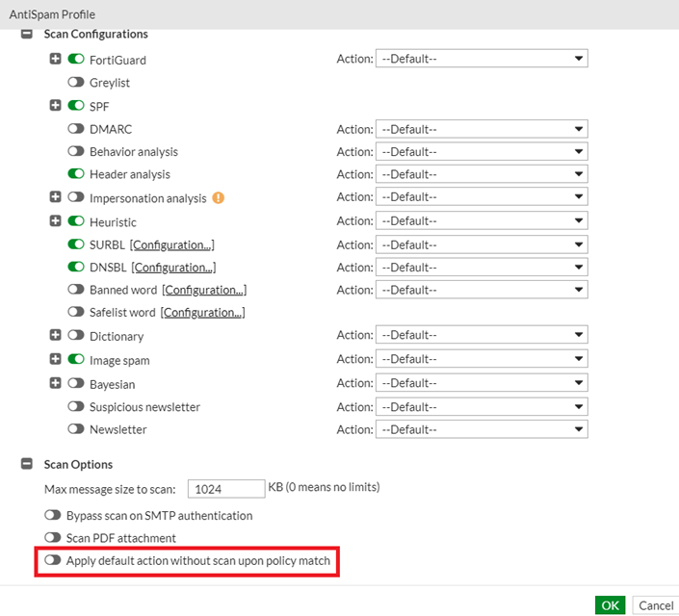
Task: Expand the Heuristic plus icon
Action: click(x=56, y=221)
